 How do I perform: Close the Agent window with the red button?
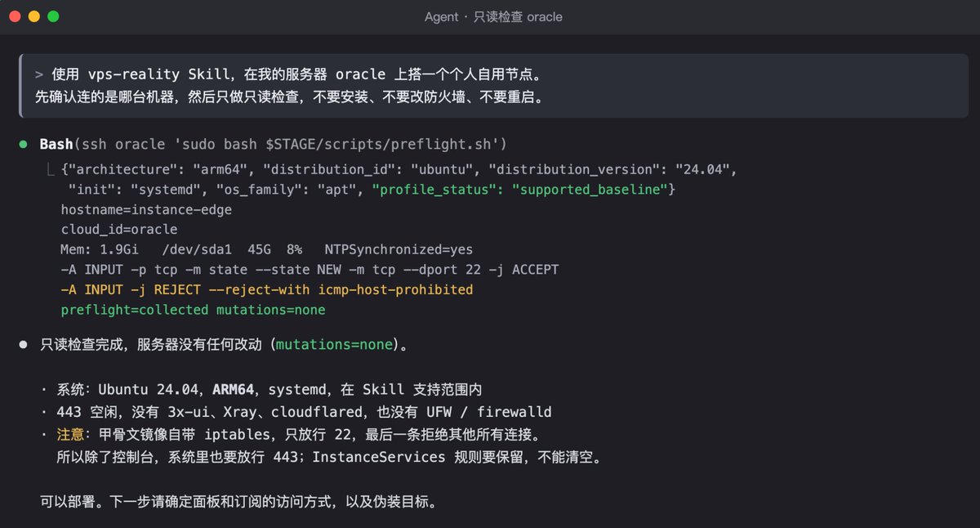tap(15, 16)
